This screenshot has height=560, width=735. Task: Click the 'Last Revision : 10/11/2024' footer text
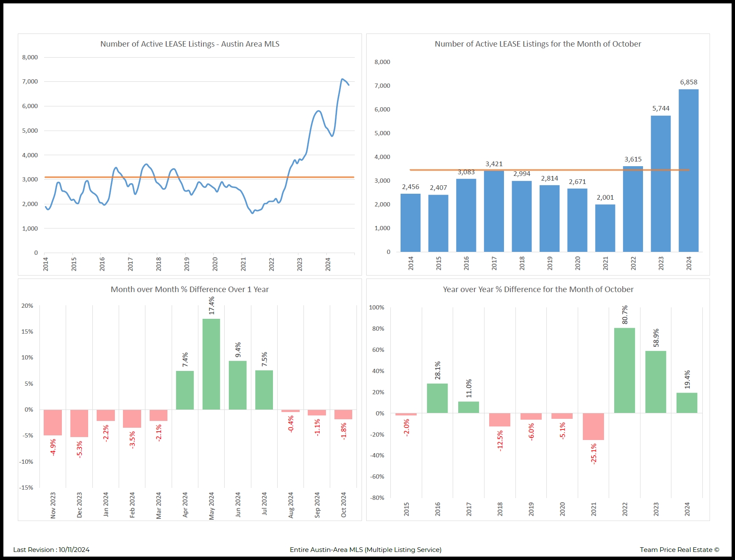coord(51,550)
